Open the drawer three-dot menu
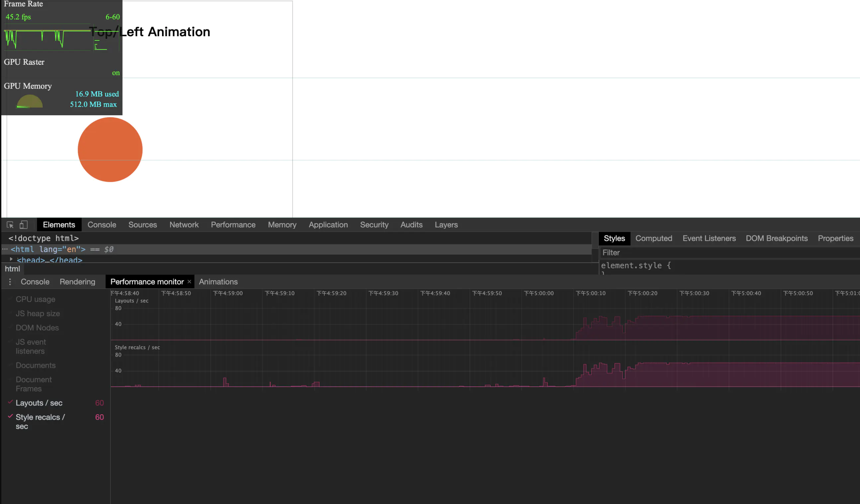This screenshot has width=860, height=504. tap(10, 282)
